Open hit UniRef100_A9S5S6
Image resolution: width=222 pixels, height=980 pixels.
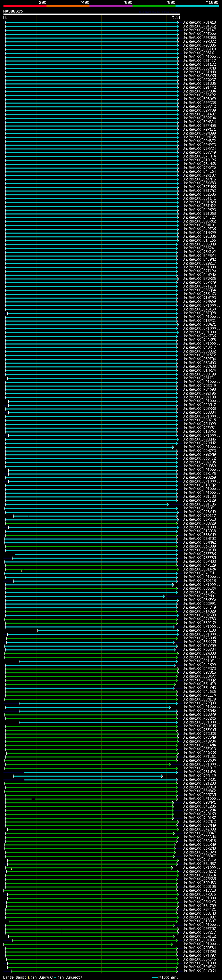pos(199,38)
